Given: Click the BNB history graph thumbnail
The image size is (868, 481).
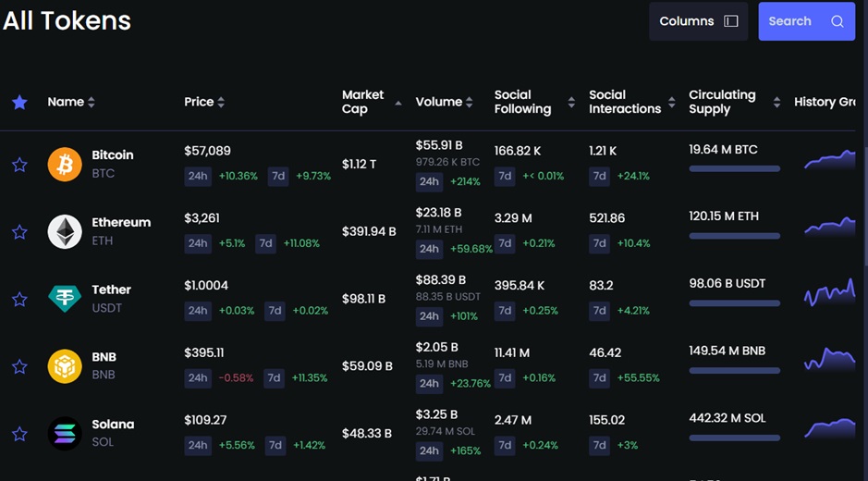Looking at the screenshot, I should (x=829, y=359).
